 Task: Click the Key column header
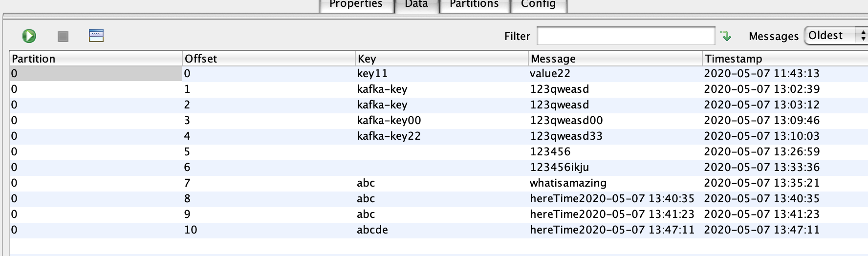click(x=441, y=59)
